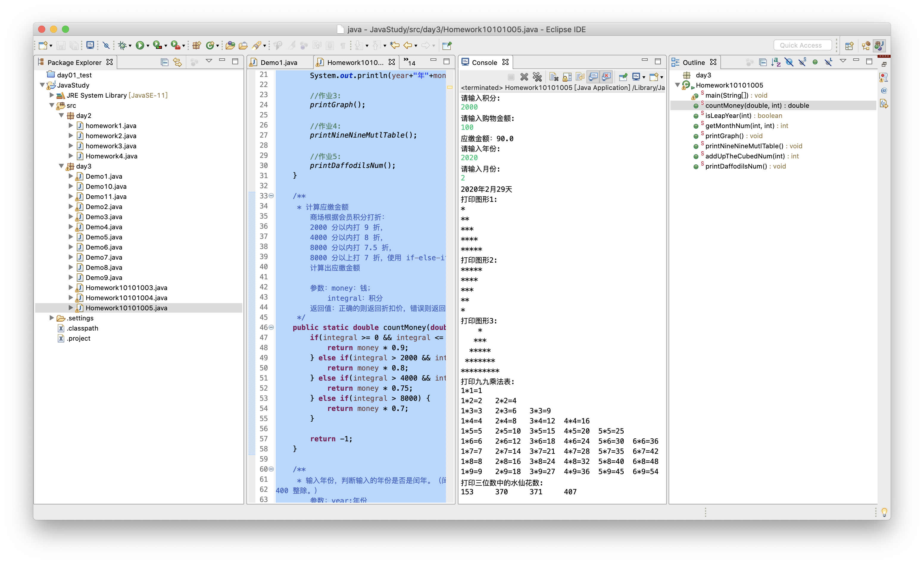The width and height of the screenshot is (924, 564).
Task: Toggle Hide Fields in Outline
Action: tap(789, 62)
